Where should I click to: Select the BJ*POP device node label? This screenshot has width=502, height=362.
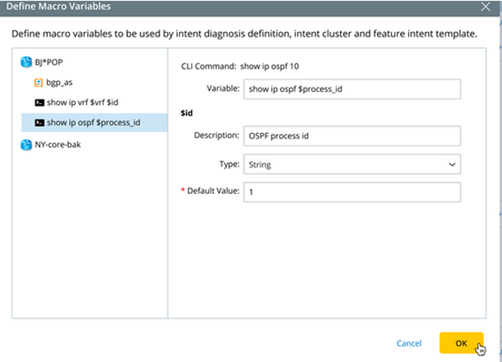coord(49,62)
